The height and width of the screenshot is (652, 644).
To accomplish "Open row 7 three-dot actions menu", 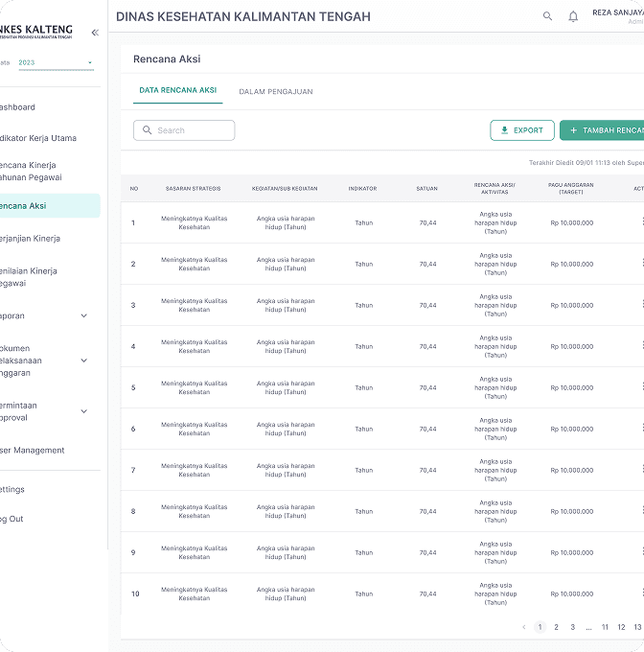I will pyautogui.click(x=642, y=469).
